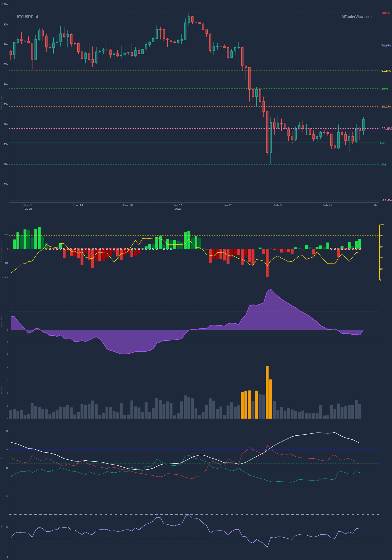The width and height of the screenshot is (392, 560).
Task: Select the 0% Fibonacci level label
Action: (x=384, y=165)
